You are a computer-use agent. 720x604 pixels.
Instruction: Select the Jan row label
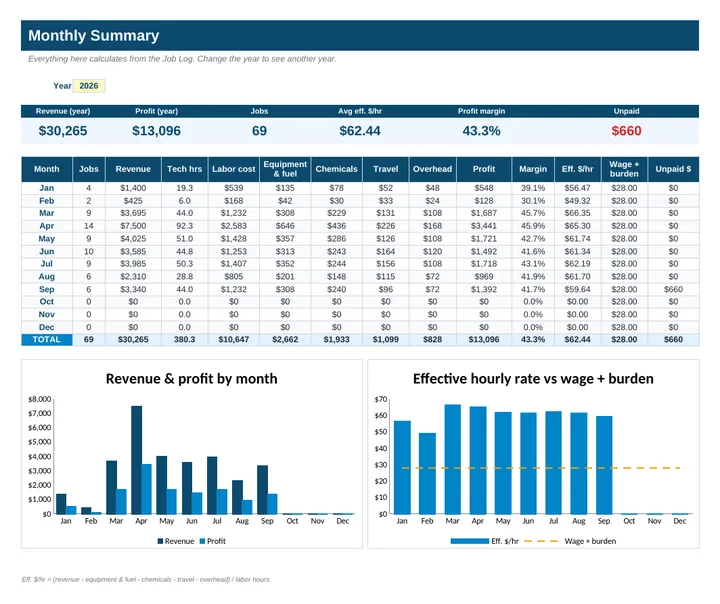[x=46, y=188]
